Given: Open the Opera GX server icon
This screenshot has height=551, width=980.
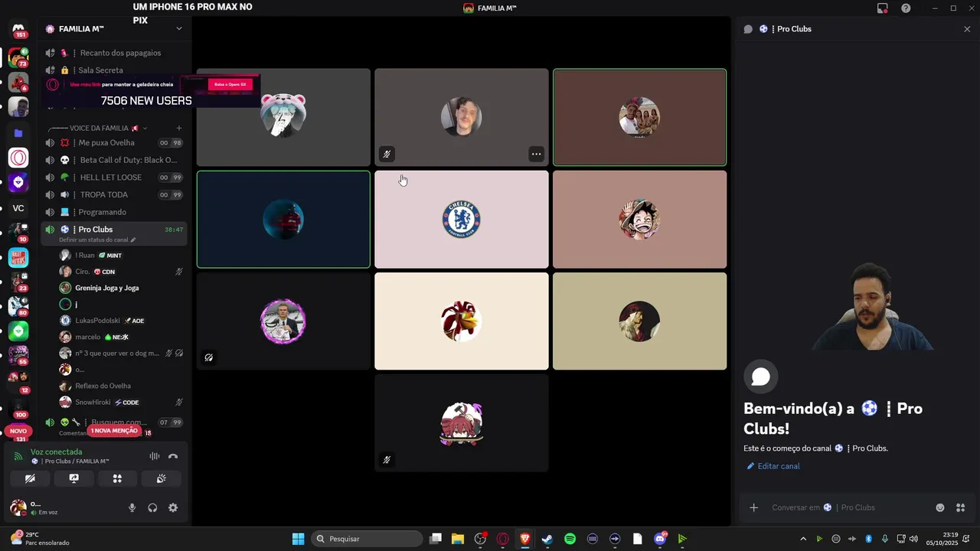Looking at the screenshot, I should point(18,158).
